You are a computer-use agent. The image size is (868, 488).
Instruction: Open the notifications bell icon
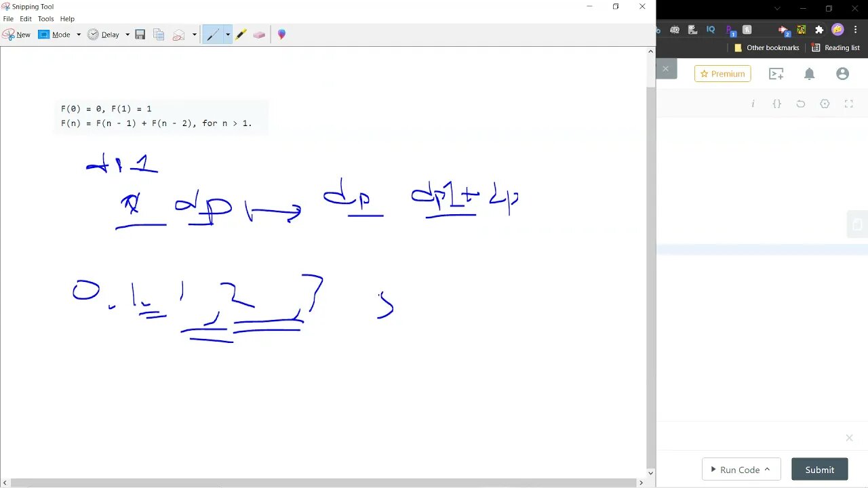tap(809, 74)
